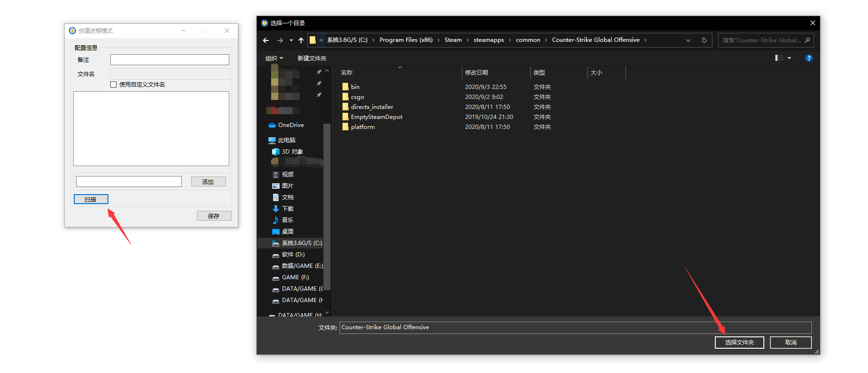Expand chevron after Counter-Strike Global Offensive breadcrumb

[x=645, y=40]
